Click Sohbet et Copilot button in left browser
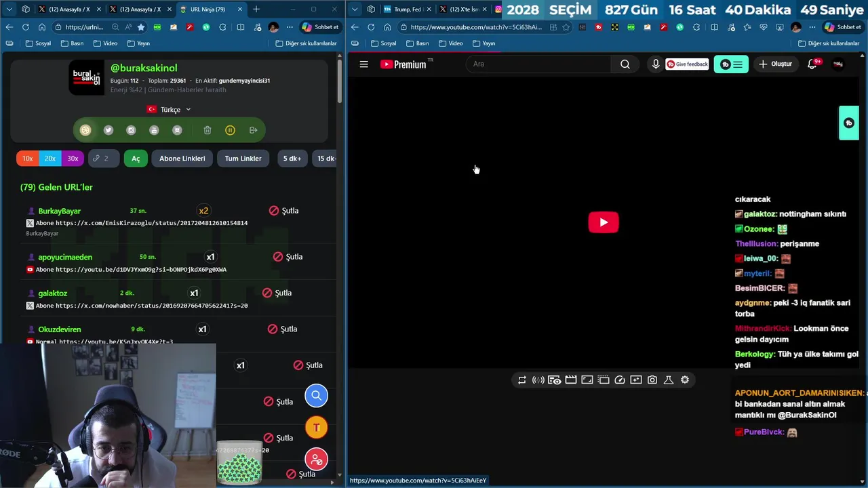The height and width of the screenshot is (488, 868). point(320,27)
